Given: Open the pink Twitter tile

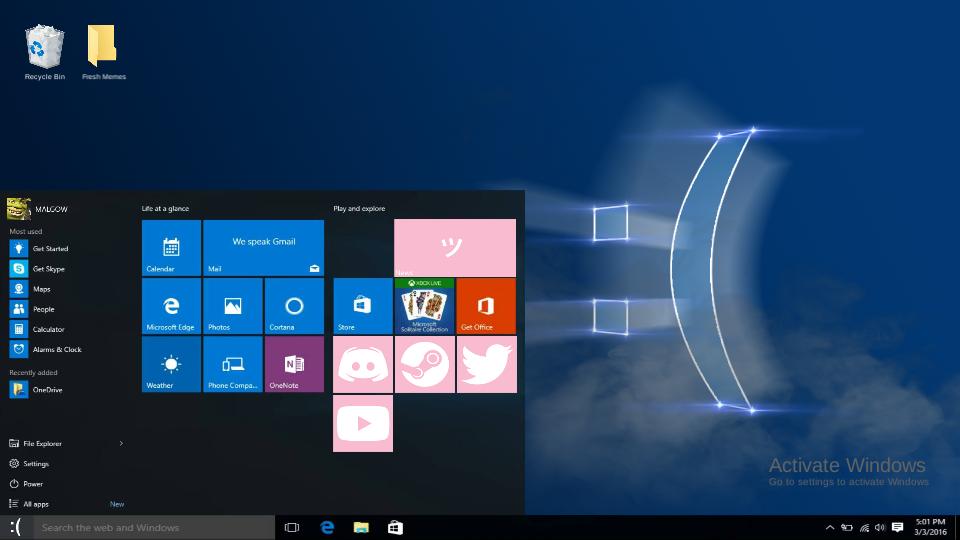Looking at the screenshot, I should (486, 365).
